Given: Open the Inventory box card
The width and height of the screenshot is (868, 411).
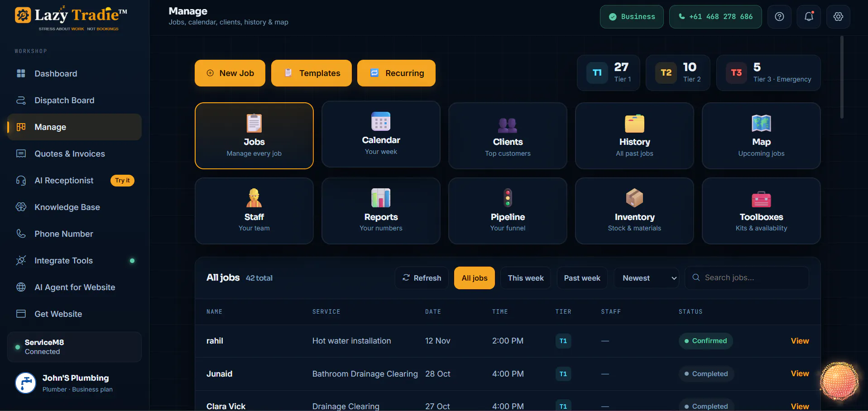Looking at the screenshot, I should pos(634,211).
